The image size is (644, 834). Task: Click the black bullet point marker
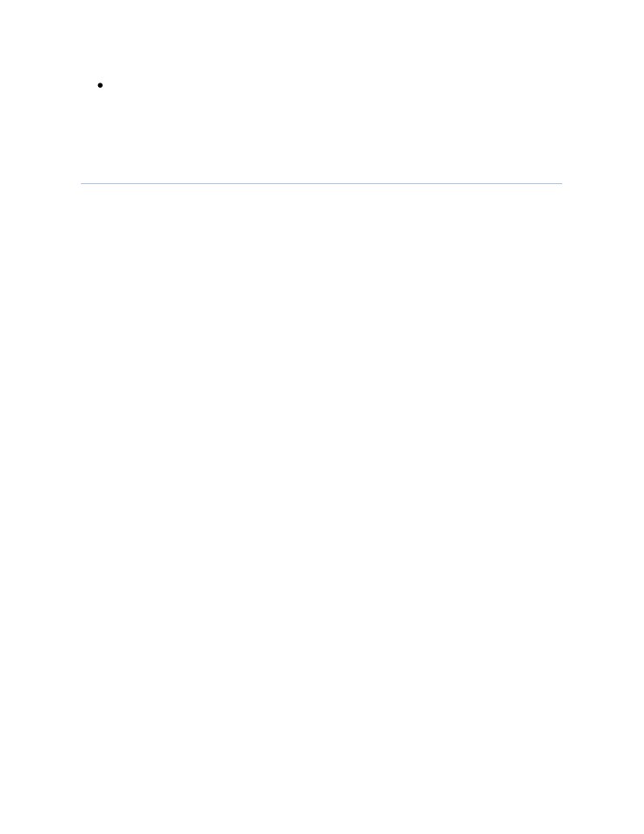100,85
